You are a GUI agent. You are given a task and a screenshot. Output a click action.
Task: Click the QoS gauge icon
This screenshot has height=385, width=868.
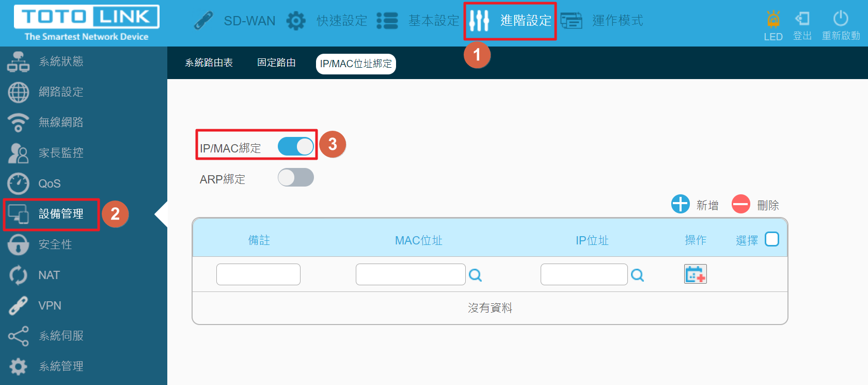(x=19, y=183)
